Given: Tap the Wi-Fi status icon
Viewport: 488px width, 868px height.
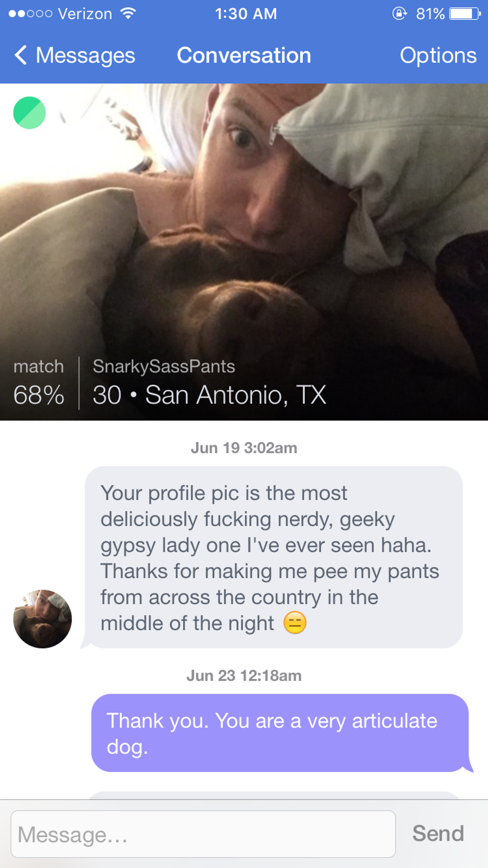Looking at the screenshot, I should (128, 13).
